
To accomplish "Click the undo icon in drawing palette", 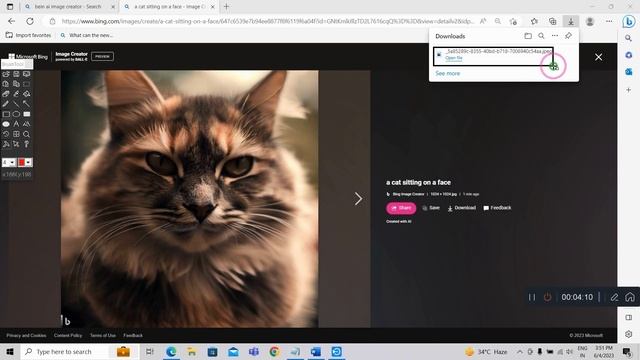I will (x=6, y=134).
